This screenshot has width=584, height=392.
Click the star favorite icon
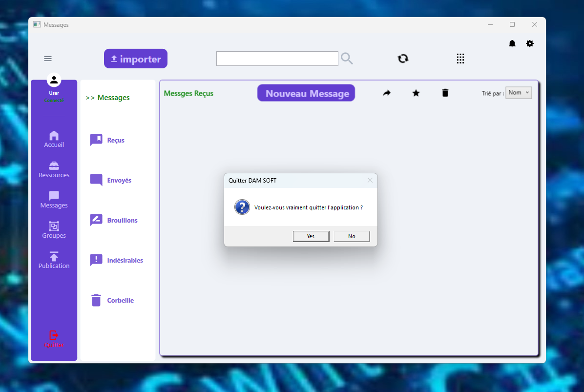[x=416, y=93]
